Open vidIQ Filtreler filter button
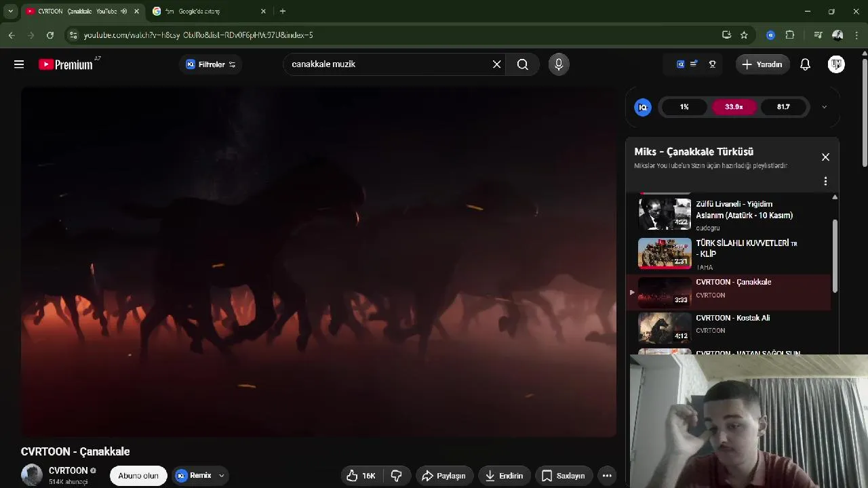The image size is (868, 488). click(211, 64)
